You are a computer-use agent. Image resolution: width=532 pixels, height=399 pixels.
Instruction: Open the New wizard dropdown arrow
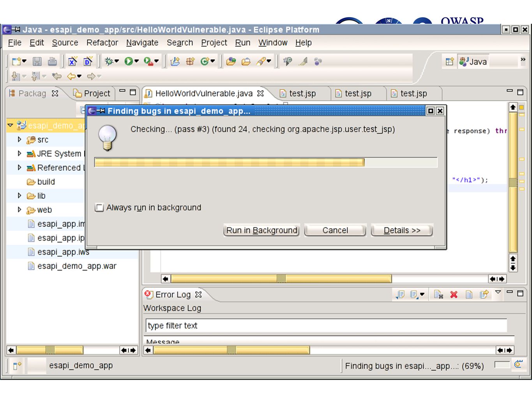tap(24, 61)
